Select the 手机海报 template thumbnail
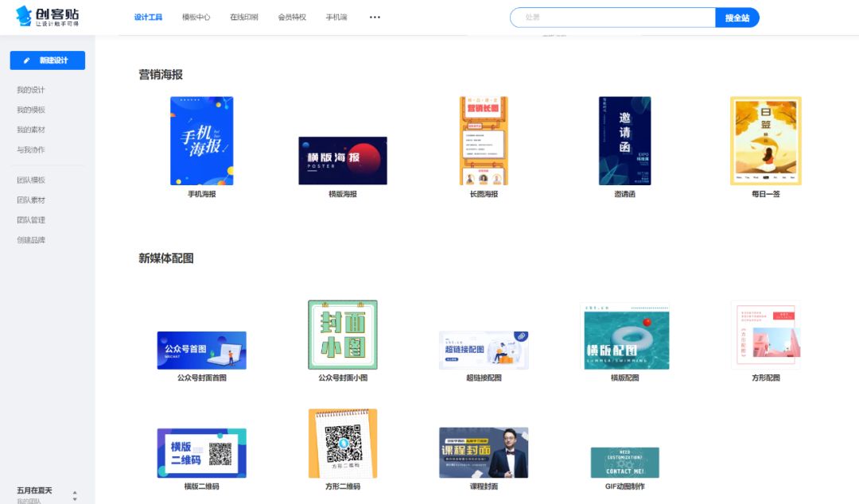The image size is (859, 504). 201,141
